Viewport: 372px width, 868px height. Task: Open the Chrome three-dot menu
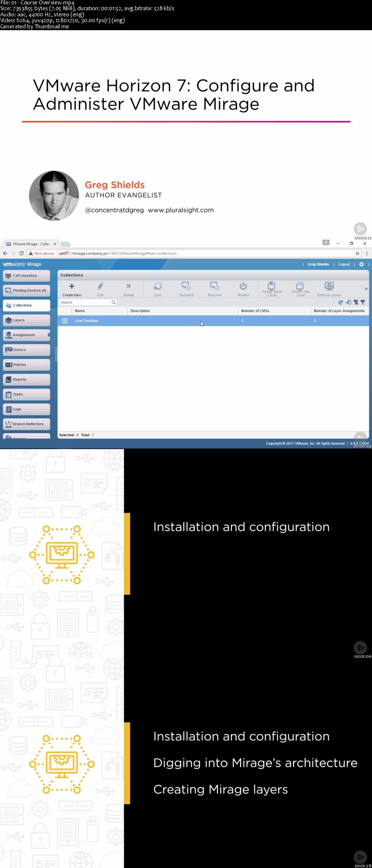click(367, 253)
